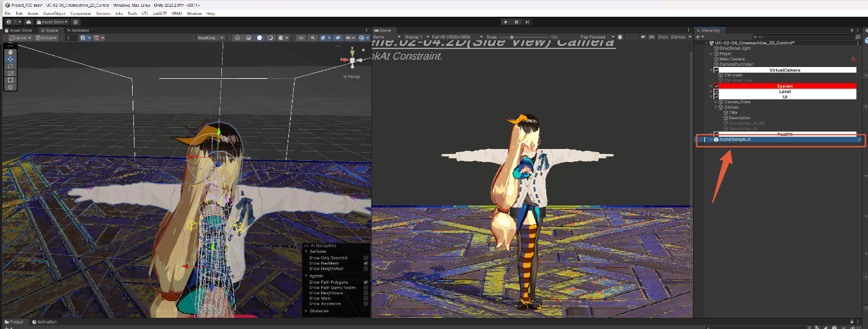This screenshot has width=868, height=329.
Task: Collapse the Canvas object in Hierarchy
Action: (716, 107)
